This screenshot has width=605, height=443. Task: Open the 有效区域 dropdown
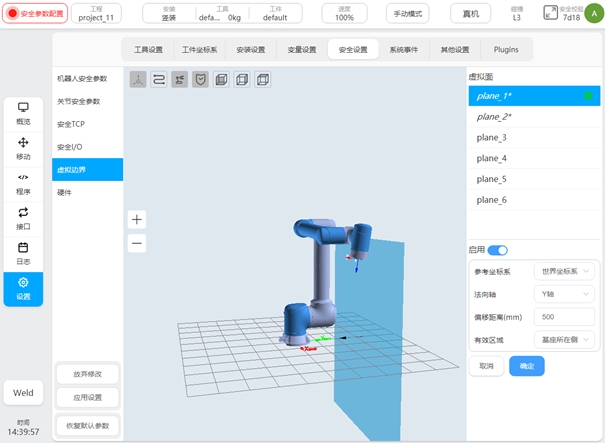pos(564,340)
